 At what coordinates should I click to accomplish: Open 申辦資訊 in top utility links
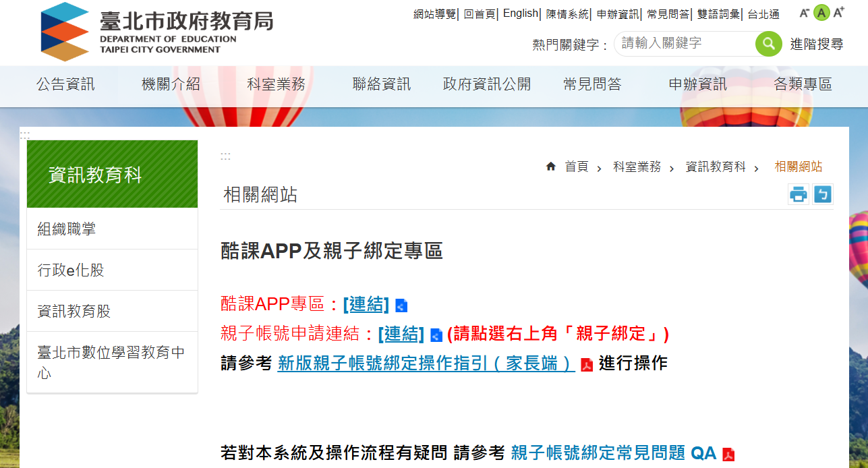tap(618, 14)
